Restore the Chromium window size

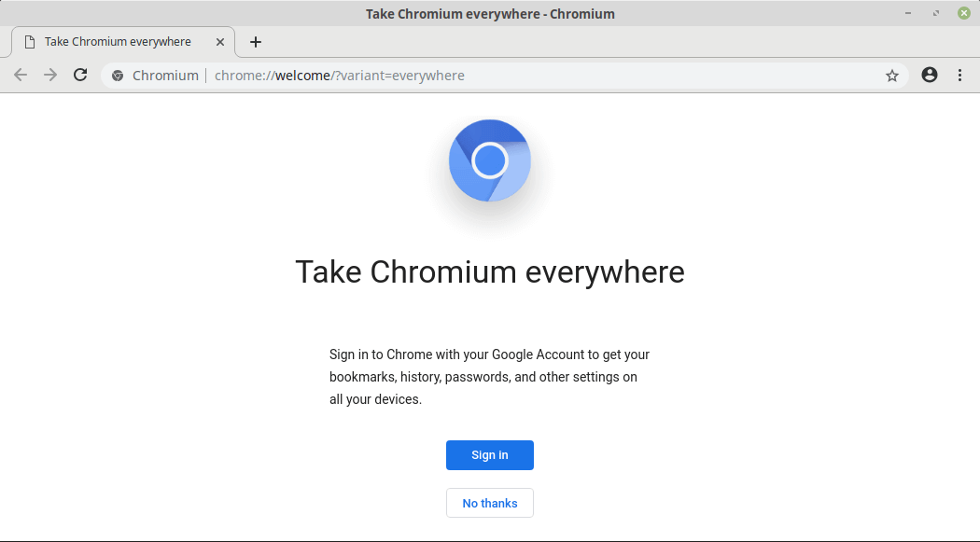click(x=935, y=13)
